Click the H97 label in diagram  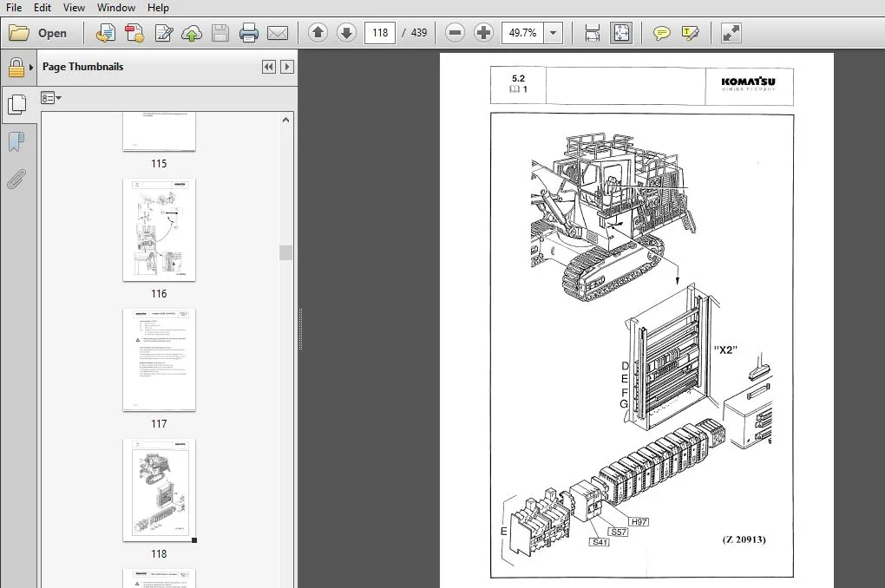[x=639, y=522]
